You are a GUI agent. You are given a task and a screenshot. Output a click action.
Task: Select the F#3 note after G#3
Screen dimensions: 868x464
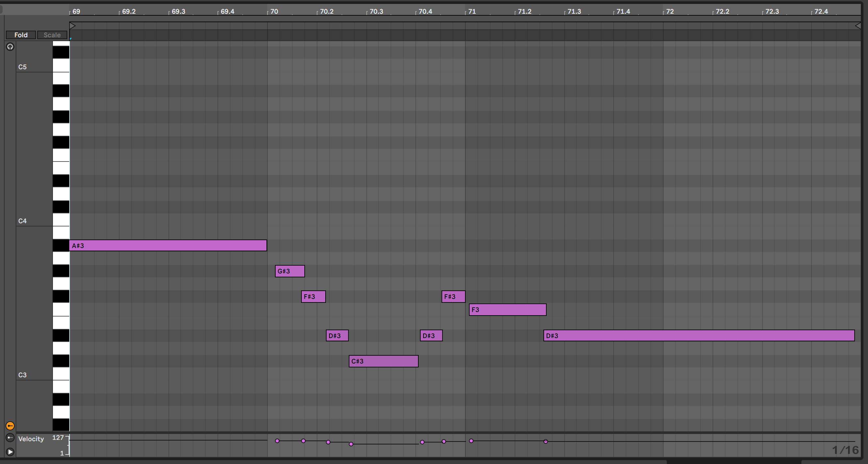pos(313,297)
